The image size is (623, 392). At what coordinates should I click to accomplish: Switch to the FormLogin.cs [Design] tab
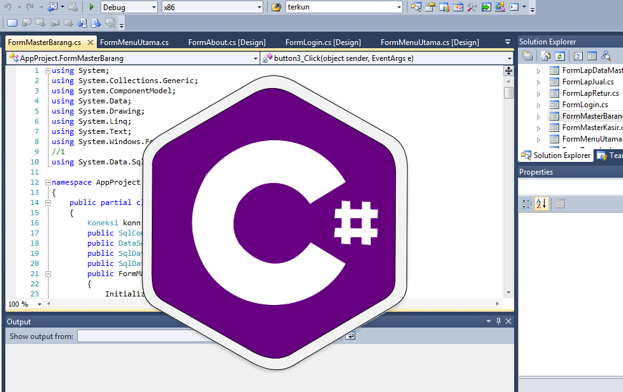tap(323, 42)
